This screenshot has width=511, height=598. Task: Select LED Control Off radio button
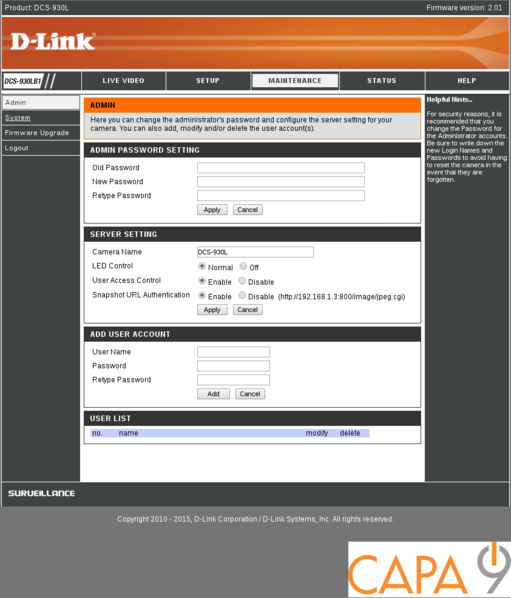243,266
